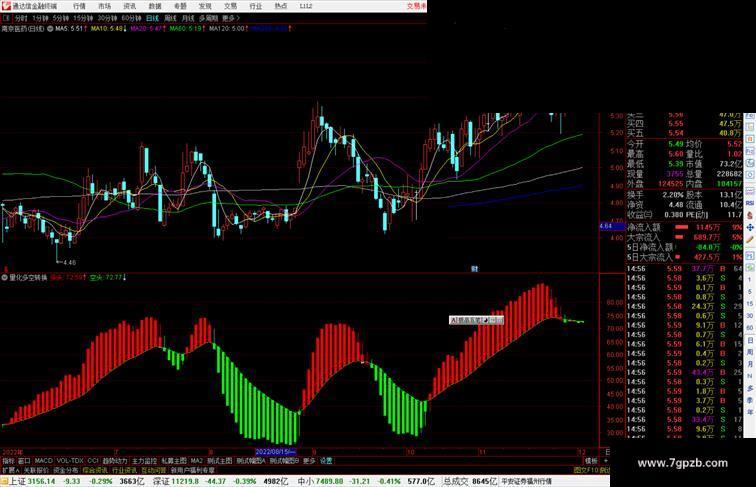Open the 市场 menu
The image size is (756, 487).
(104, 6)
